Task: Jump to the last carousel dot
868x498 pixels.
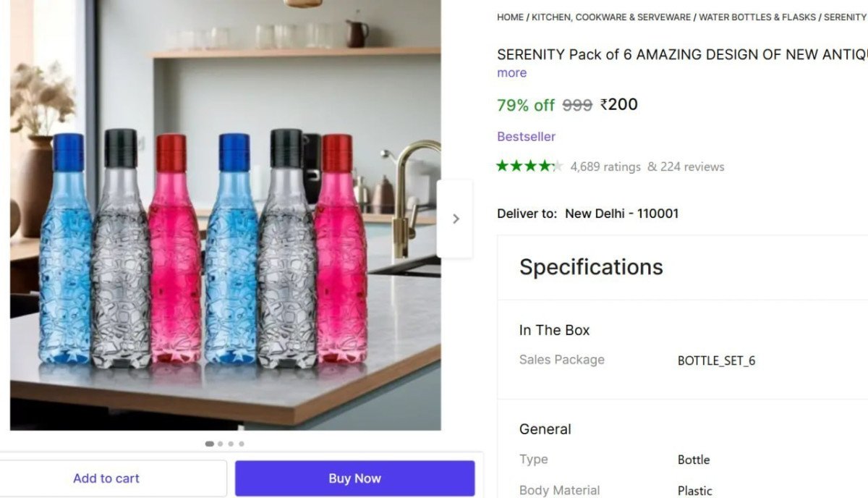Action: coord(242,444)
